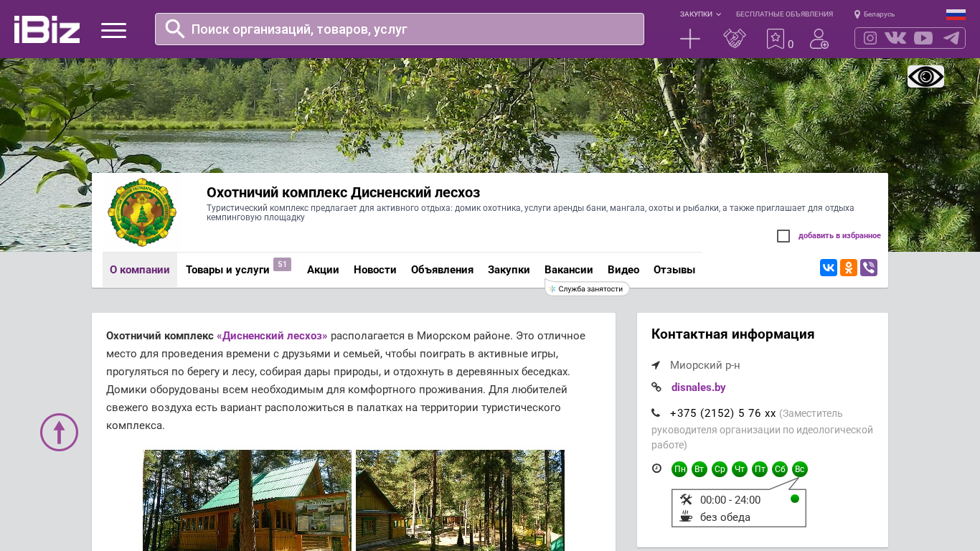Open the Акции tab

323,270
